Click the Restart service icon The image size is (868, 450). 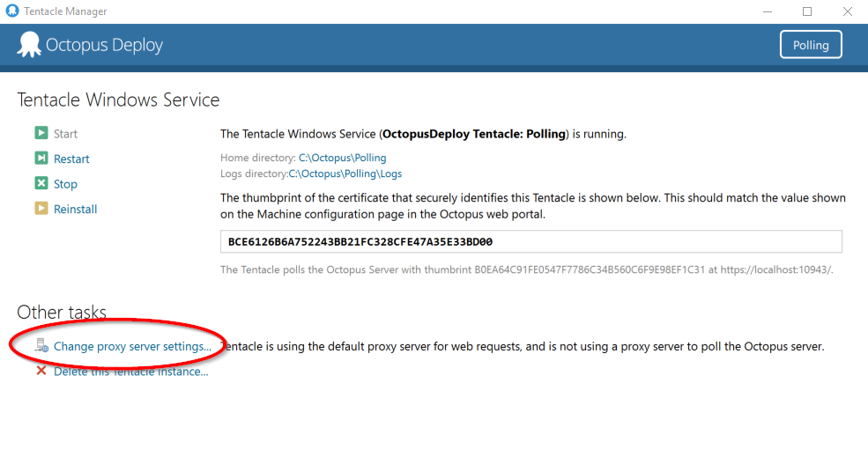click(41, 159)
